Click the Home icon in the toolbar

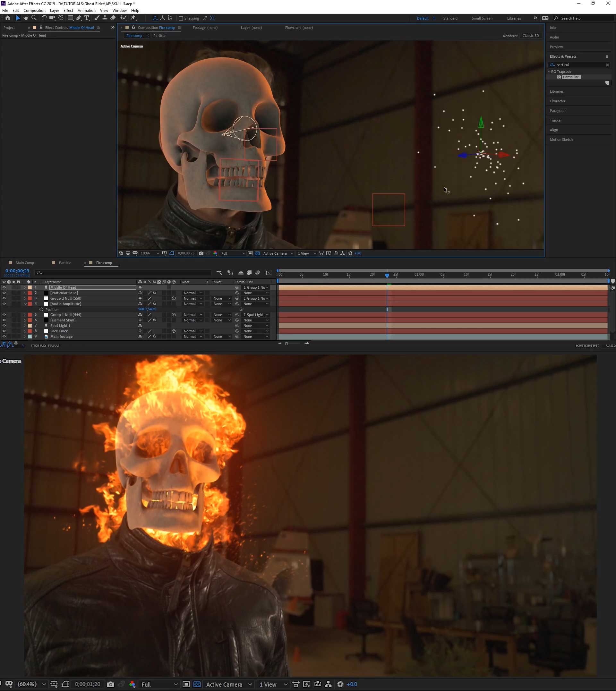click(x=7, y=18)
